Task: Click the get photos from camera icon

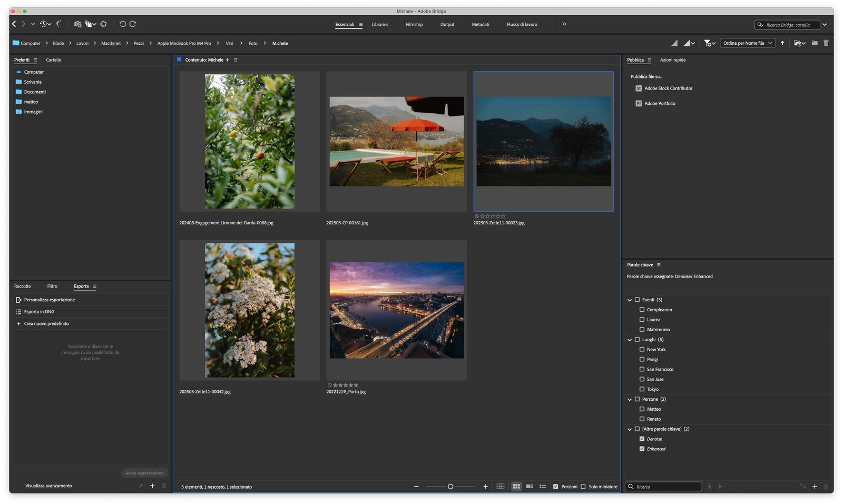Action: click(x=77, y=24)
